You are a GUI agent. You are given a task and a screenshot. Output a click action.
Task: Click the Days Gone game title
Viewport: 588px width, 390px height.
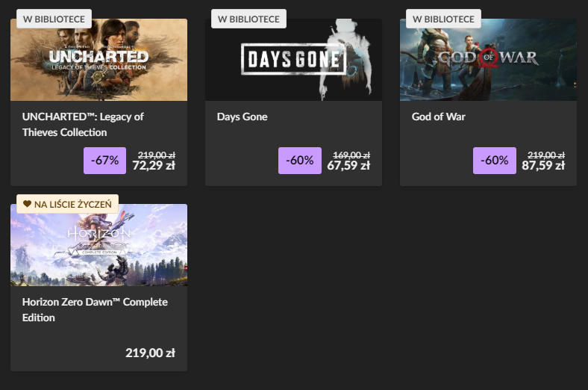tap(242, 117)
